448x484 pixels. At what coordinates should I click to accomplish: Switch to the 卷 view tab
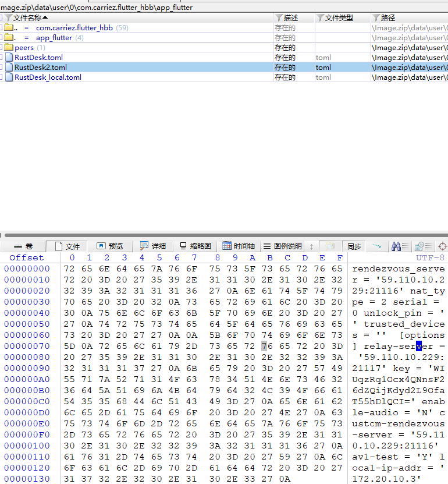pyautogui.click(x=23, y=246)
